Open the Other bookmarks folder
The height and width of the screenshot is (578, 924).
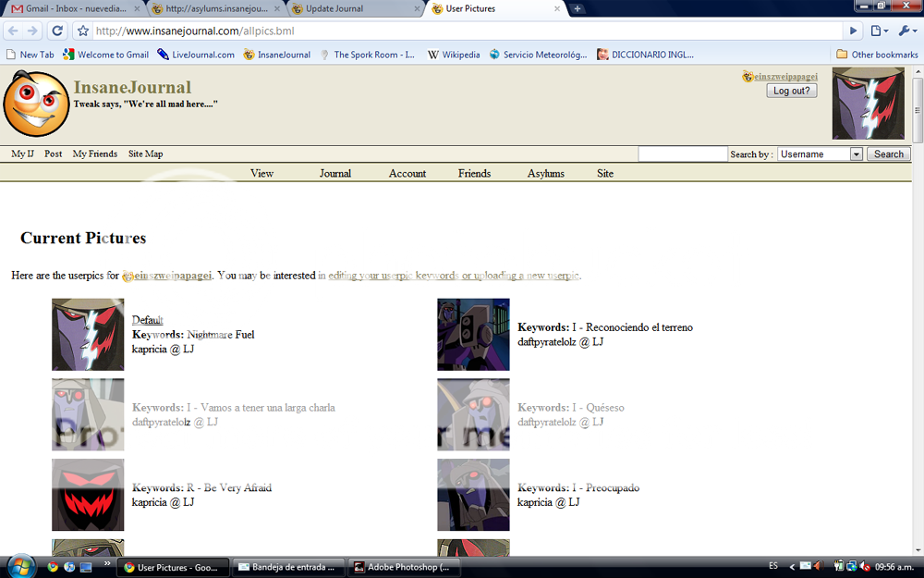(x=877, y=55)
